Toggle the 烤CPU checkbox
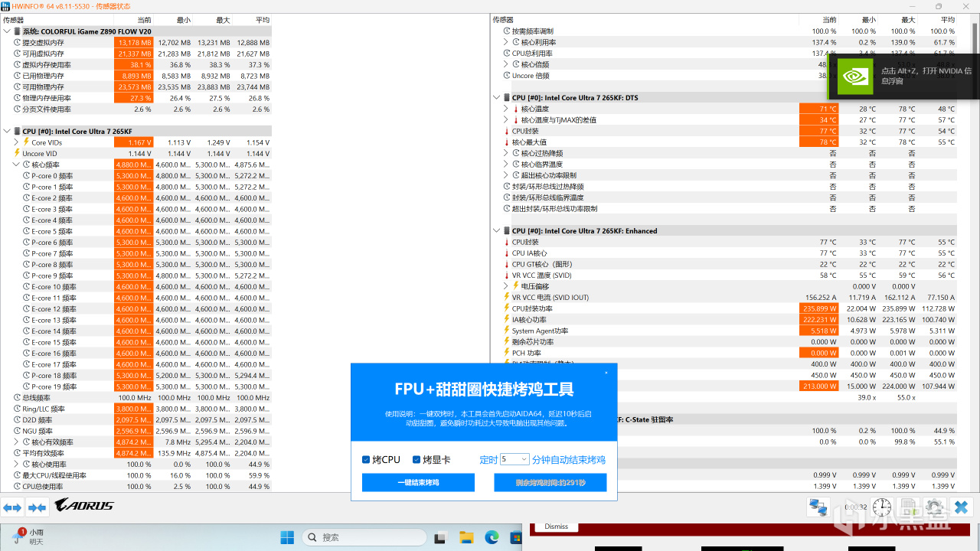 tap(366, 460)
